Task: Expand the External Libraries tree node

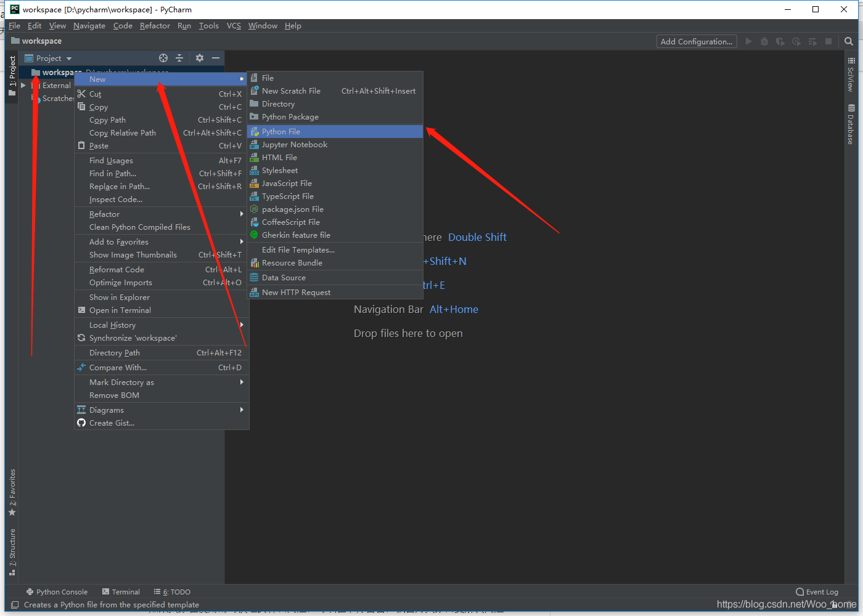Action: pos(23,86)
